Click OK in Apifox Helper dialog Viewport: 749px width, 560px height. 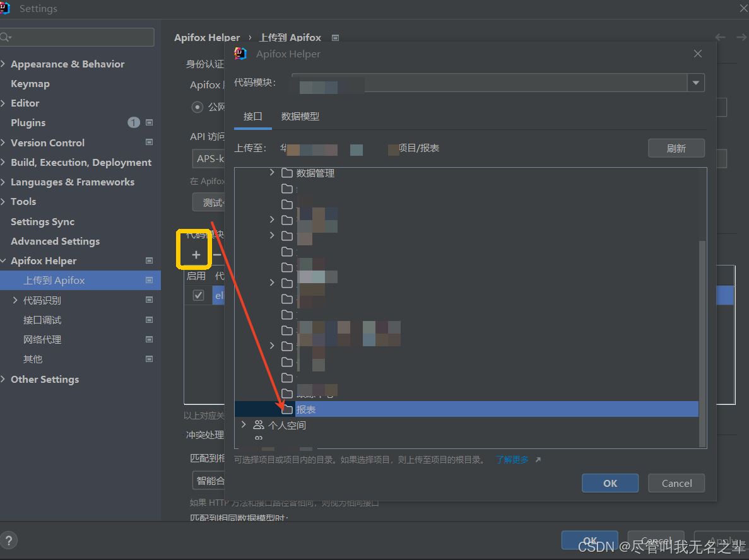pyautogui.click(x=610, y=483)
